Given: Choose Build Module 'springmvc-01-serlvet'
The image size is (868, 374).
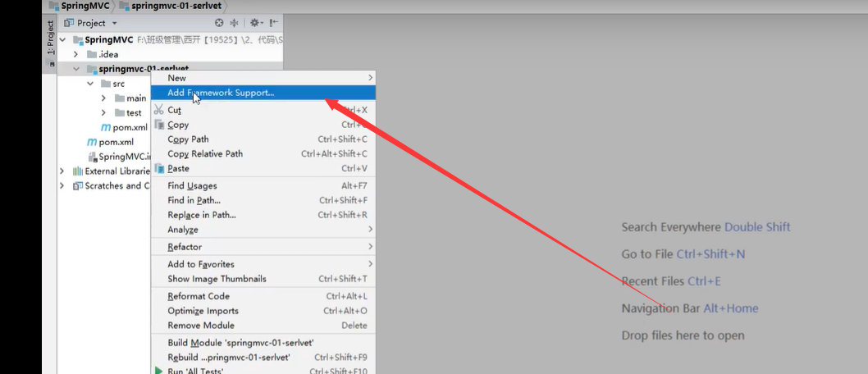Looking at the screenshot, I should [263, 343].
